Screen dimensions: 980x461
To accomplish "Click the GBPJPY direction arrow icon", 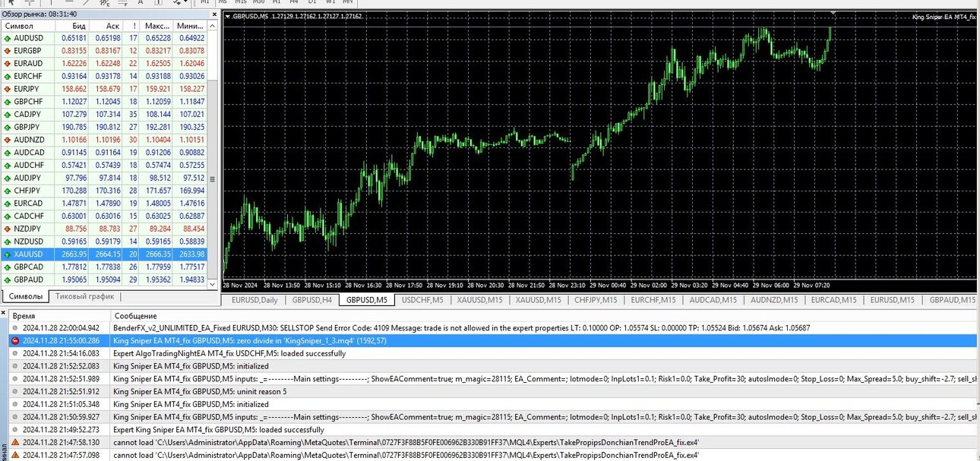I will pyautogui.click(x=8, y=127).
